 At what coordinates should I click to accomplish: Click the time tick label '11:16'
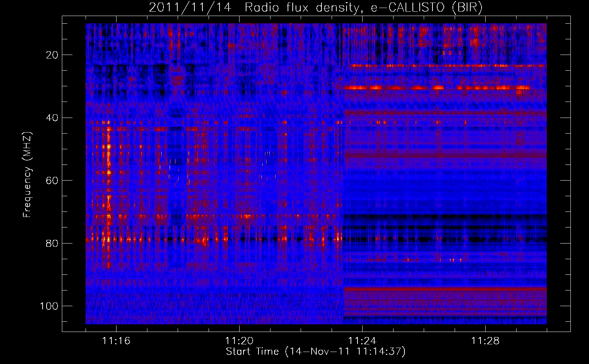[x=116, y=341]
